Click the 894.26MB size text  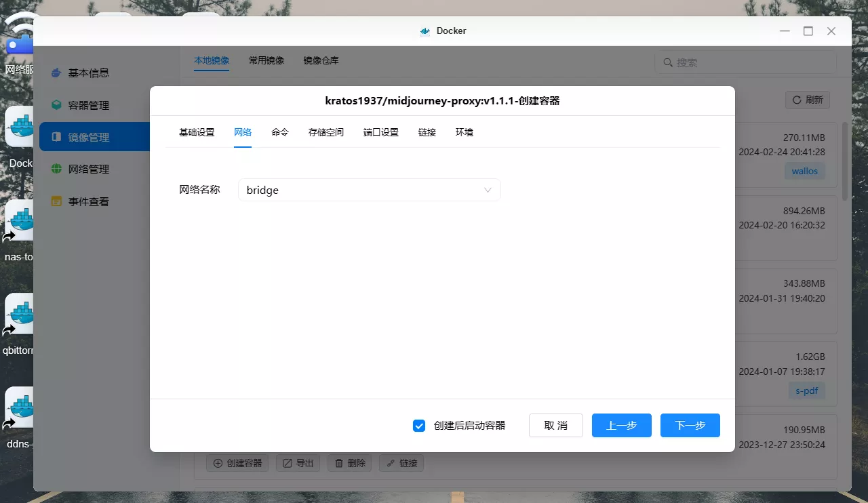[804, 210]
